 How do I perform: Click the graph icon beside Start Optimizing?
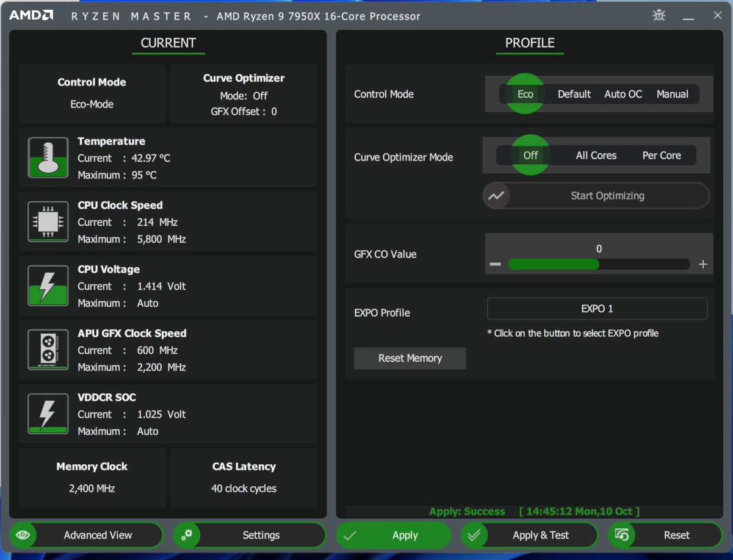pyautogui.click(x=496, y=196)
